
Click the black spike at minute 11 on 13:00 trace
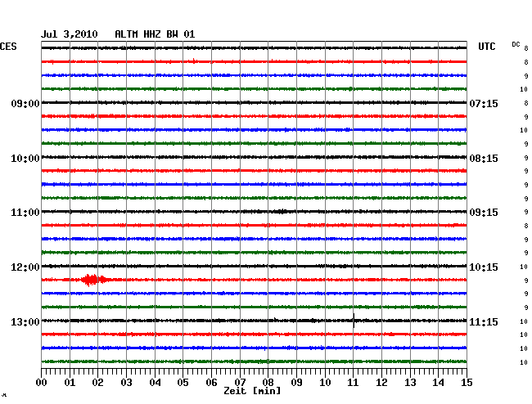pos(354,321)
